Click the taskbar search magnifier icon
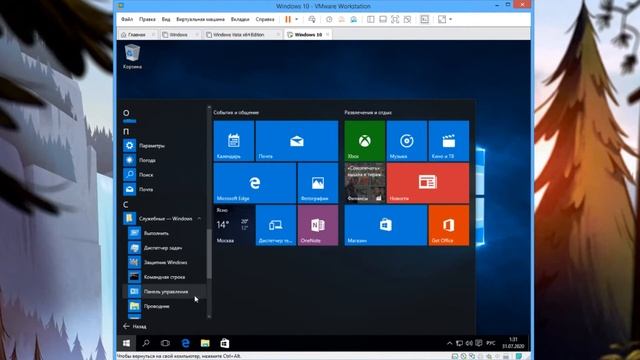Screen dimensions: 640x360 click(146, 343)
